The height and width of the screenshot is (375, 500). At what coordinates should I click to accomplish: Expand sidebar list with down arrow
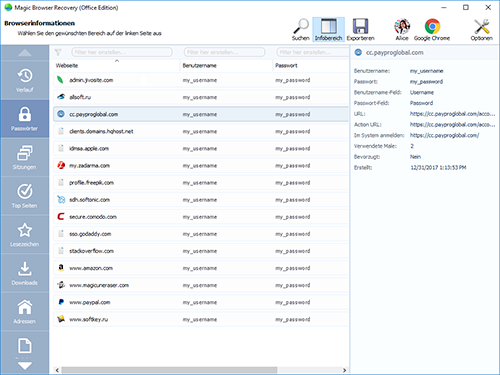pyautogui.click(x=25, y=366)
